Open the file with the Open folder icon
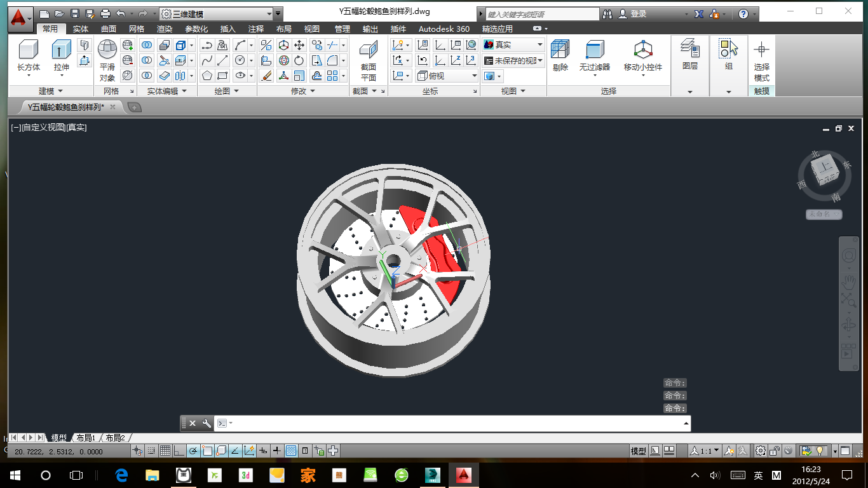868x488 pixels. 59,13
